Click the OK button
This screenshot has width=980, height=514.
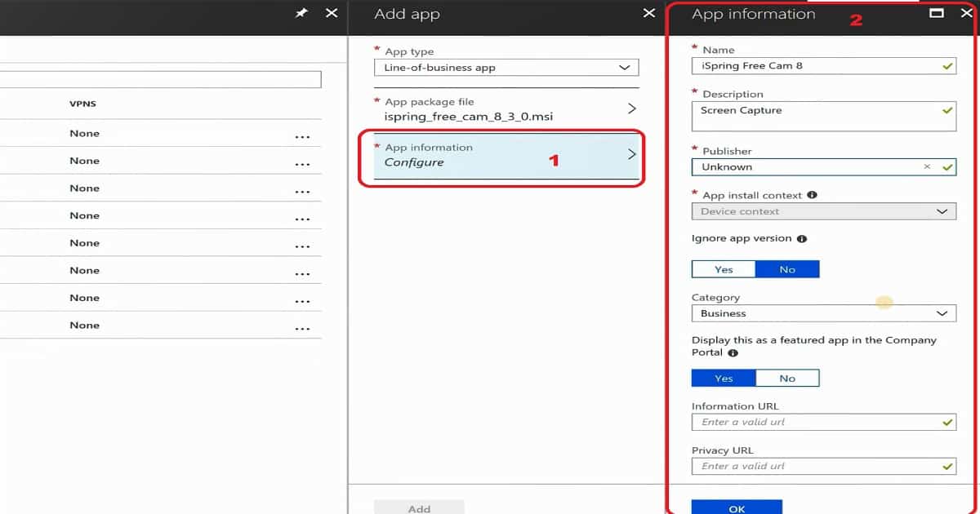736,507
